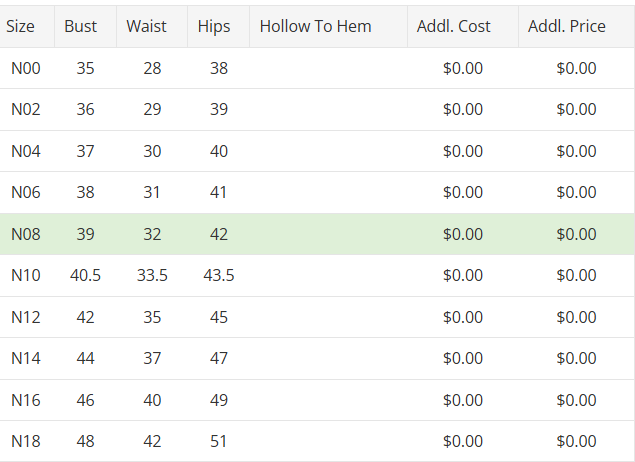Click the 33.5 waist value for N10
635x462 pixels.
point(152,275)
